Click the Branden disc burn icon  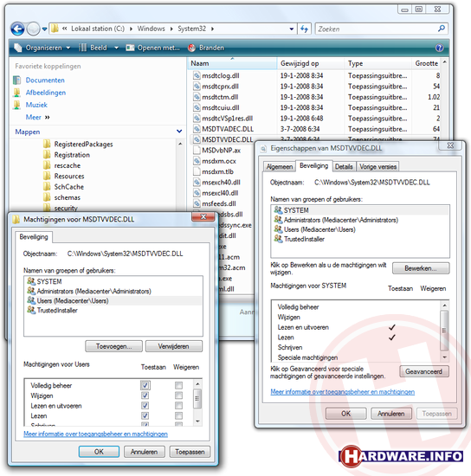click(191, 48)
